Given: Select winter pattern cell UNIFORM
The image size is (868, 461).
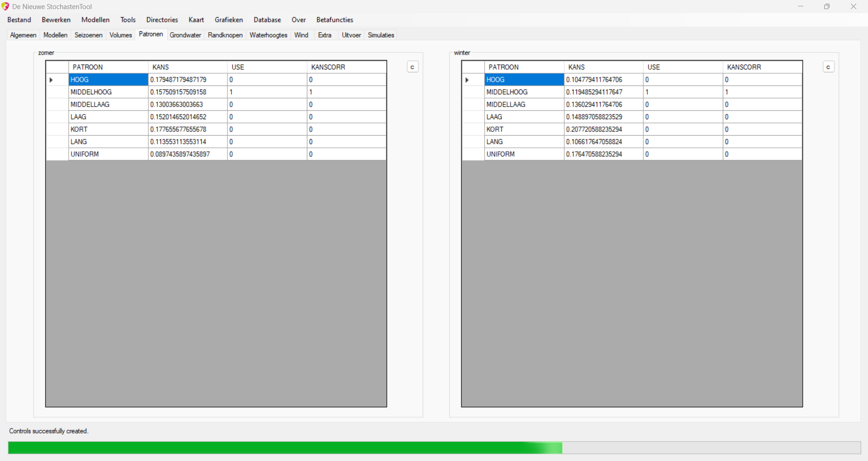Looking at the screenshot, I should point(524,154).
